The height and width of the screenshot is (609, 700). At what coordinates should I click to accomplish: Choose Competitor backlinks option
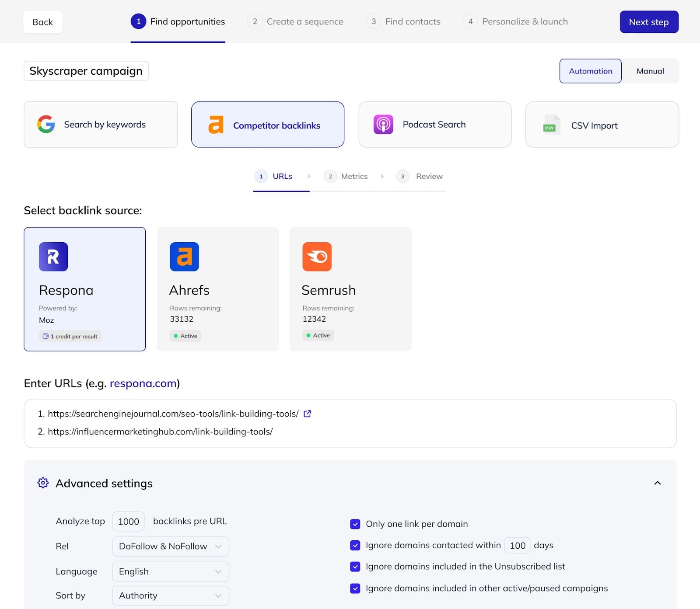coord(268,125)
